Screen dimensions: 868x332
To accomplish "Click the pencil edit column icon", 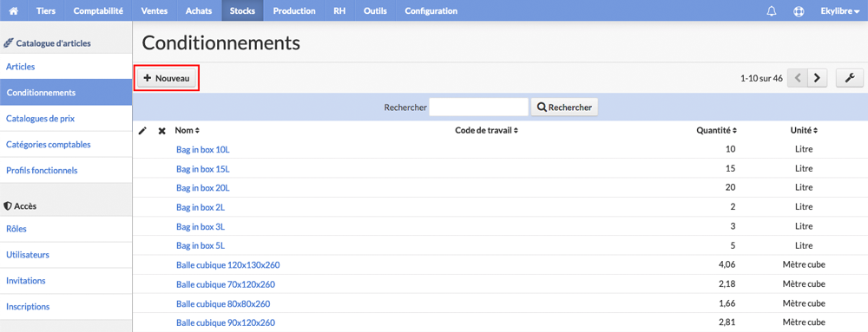I will point(143,131).
